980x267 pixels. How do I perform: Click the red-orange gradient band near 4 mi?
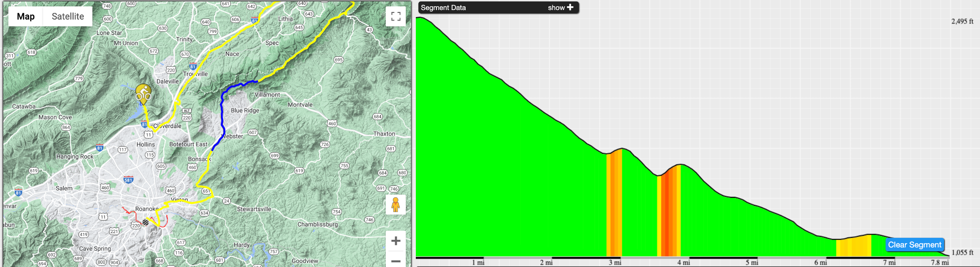(x=669, y=211)
